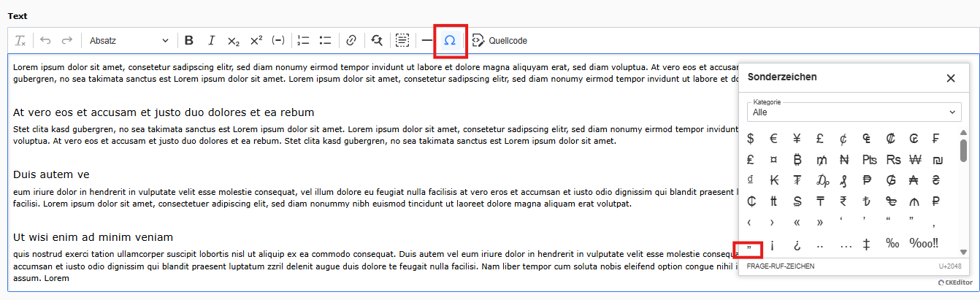
Task: Toggle superscript formatting
Action: (256, 41)
